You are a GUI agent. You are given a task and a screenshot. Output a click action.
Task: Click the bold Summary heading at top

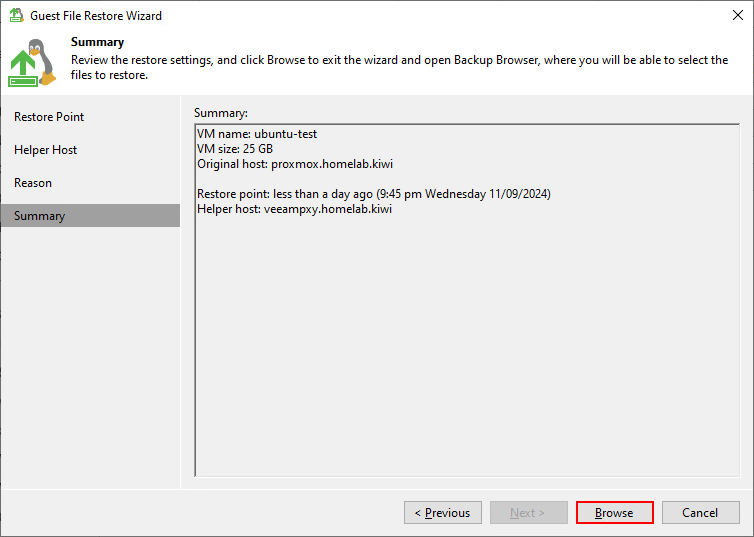pos(98,42)
